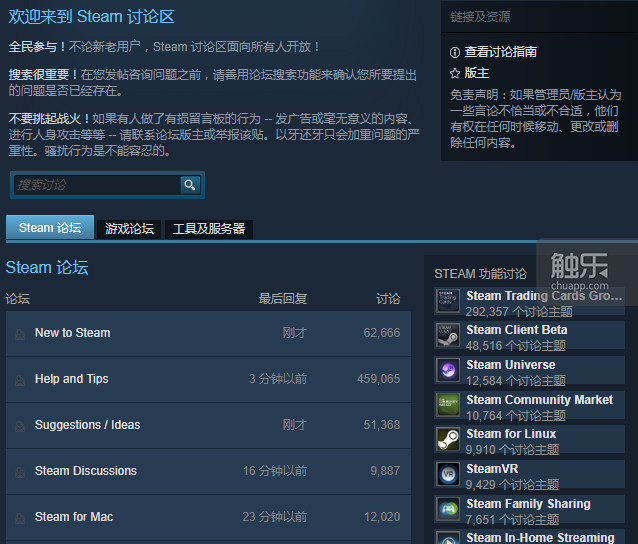Viewport: 638px width, 544px height.
Task: Click the 最后回复 column header
Action: [283, 299]
